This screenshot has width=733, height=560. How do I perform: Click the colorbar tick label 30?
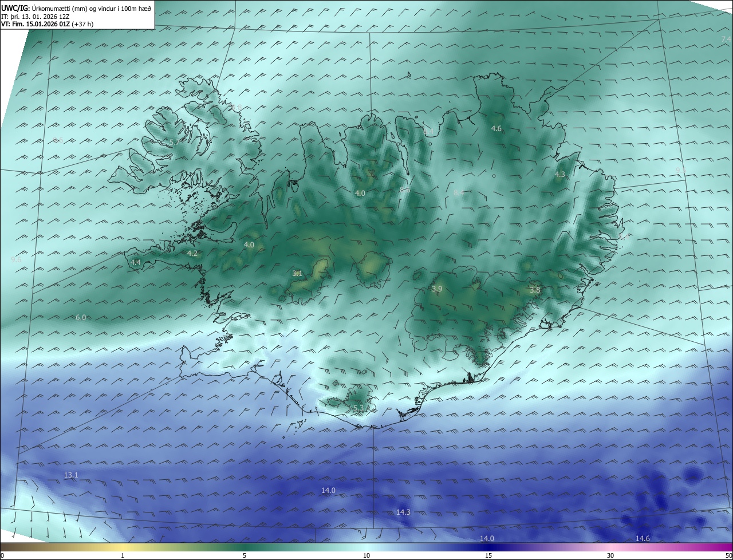point(610,556)
